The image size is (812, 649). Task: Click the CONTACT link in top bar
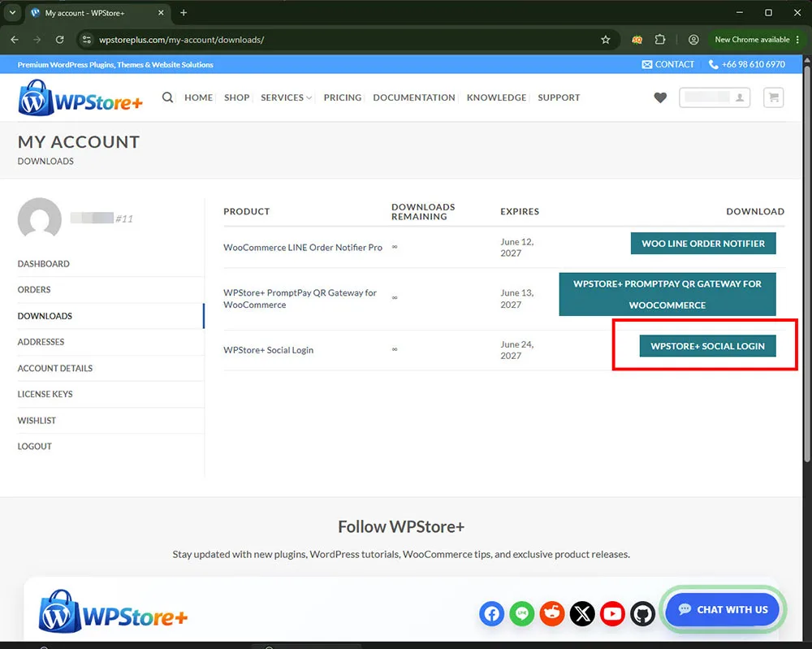(668, 64)
